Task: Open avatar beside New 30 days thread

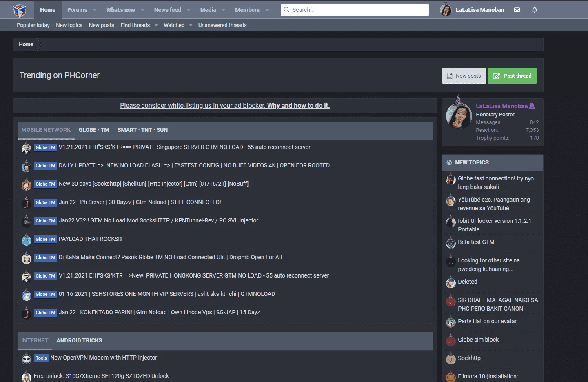Action: (27, 184)
